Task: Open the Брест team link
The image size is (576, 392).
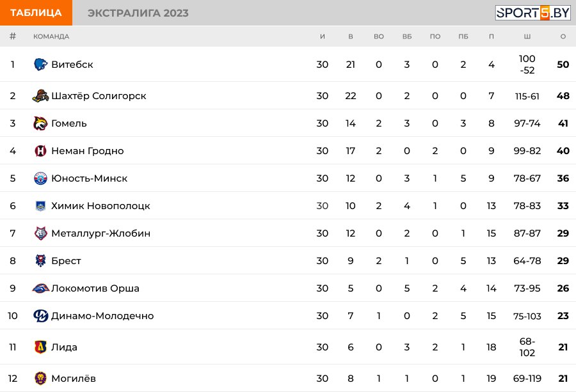Action: tap(66, 261)
